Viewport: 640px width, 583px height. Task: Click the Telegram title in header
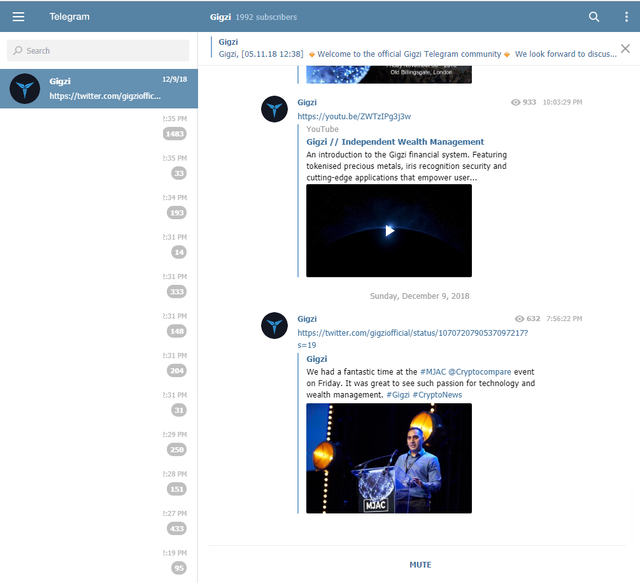coord(69,17)
